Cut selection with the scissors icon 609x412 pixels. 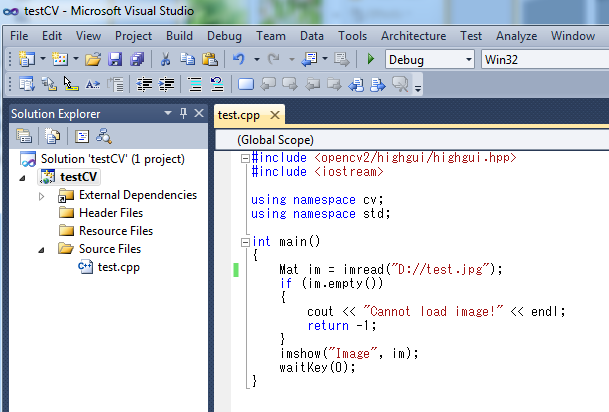coord(165,59)
